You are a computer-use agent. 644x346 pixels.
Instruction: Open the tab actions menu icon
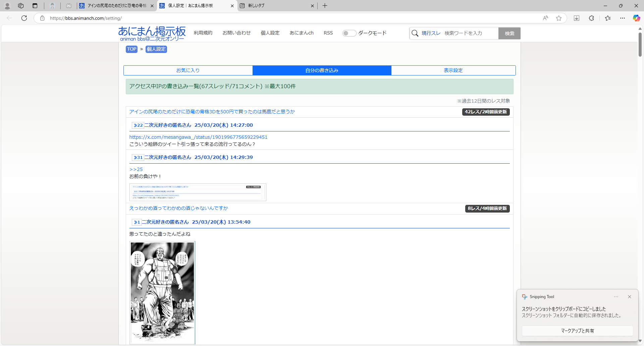point(35,6)
